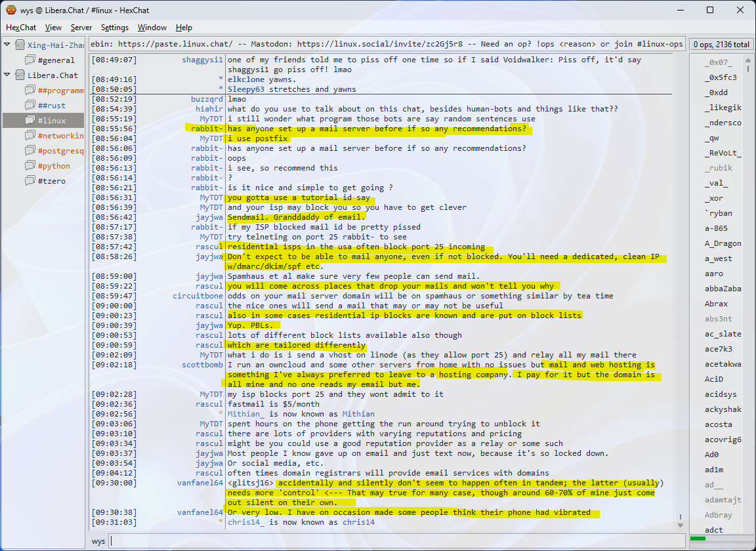
Task: Collapse the Xing-Hai-Zhai server tree
Action: click(x=7, y=45)
